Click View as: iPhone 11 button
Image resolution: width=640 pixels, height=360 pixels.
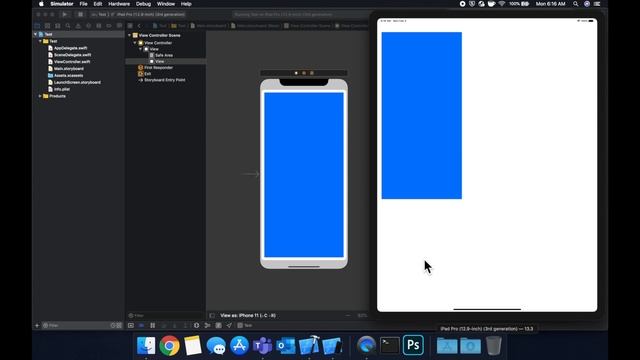click(x=248, y=315)
